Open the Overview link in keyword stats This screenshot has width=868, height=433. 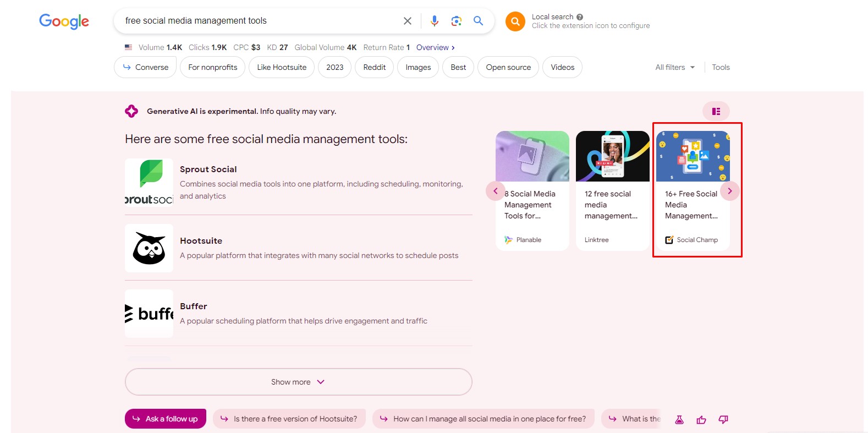[436, 47]
